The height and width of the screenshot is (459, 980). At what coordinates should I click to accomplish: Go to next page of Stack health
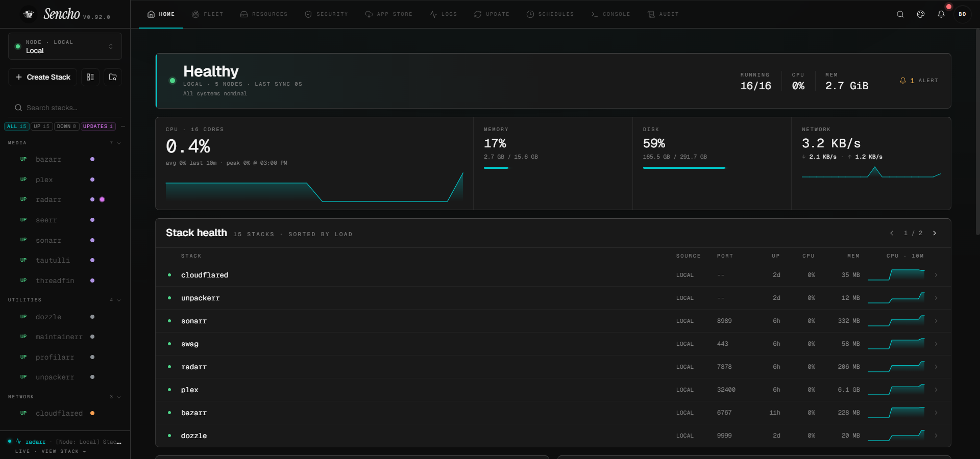coord(935,233)
